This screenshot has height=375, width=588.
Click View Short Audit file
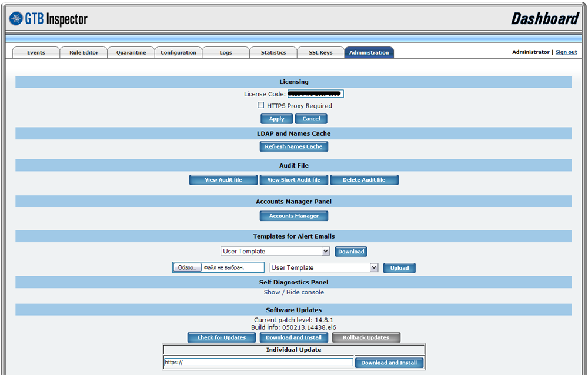294,180
